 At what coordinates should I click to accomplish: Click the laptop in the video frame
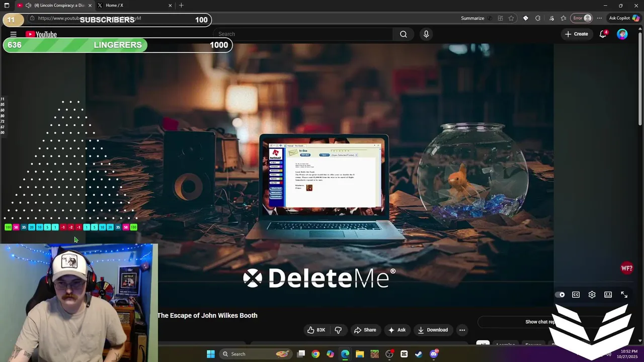pyautogui.click(x=324, y=189)
